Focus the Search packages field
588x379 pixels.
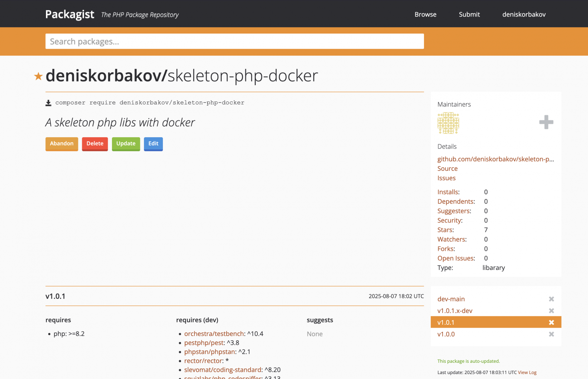[234, 41]
